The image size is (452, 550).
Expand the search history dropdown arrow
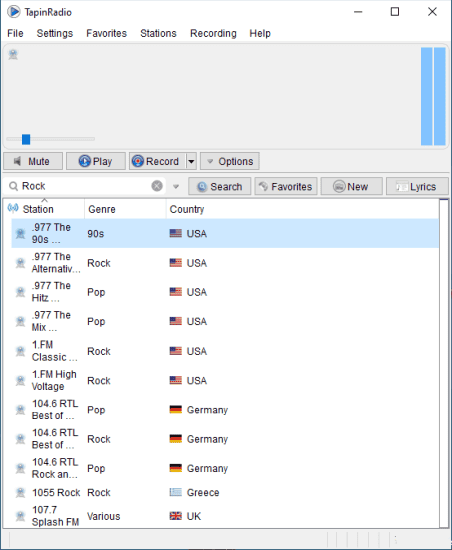click(x=176, y=186)
